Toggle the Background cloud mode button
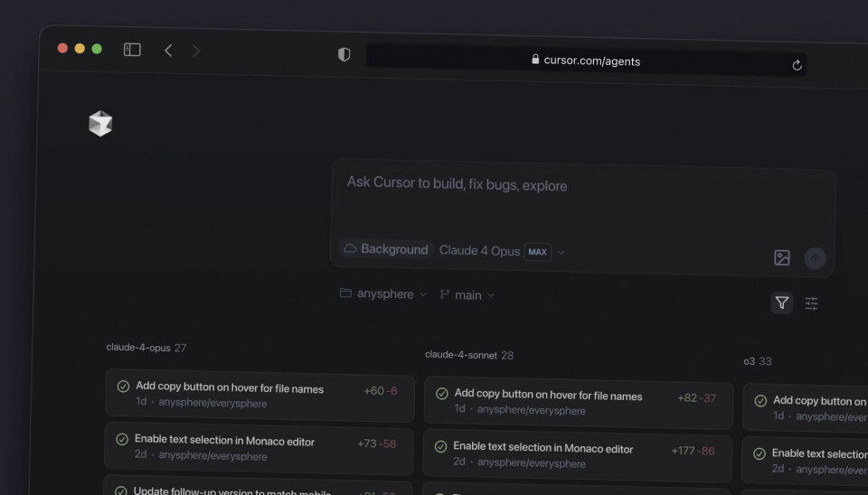This screenshot has height=495, width=868. click(386, 249)
